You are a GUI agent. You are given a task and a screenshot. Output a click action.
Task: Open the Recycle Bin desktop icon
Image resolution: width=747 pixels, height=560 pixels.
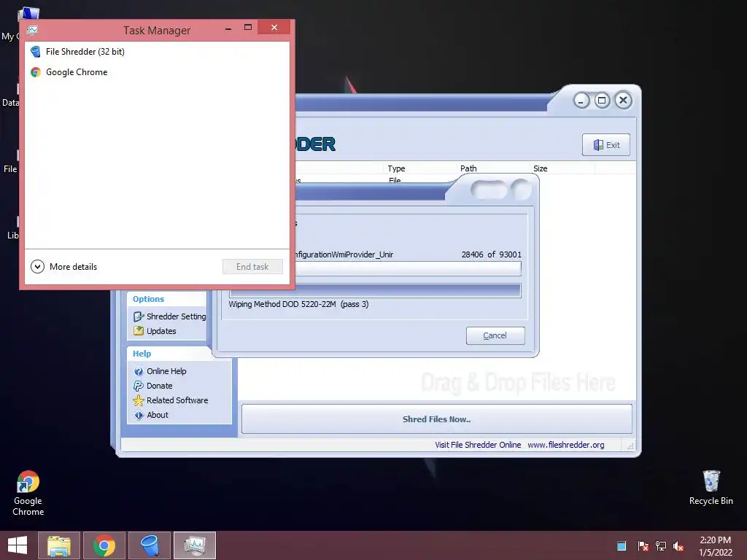click(x=711, y=488)
